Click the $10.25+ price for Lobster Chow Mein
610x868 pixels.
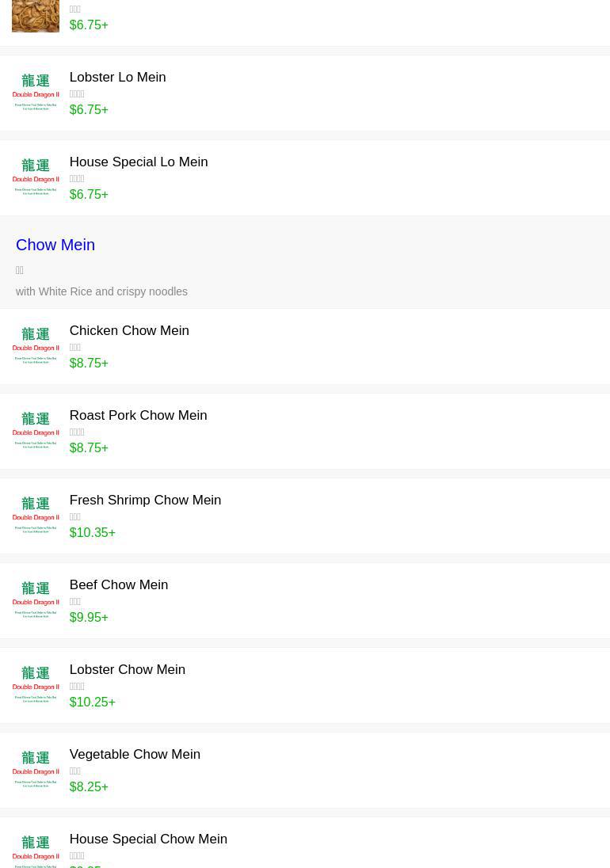pyautogui.click(x=92, y=702)
